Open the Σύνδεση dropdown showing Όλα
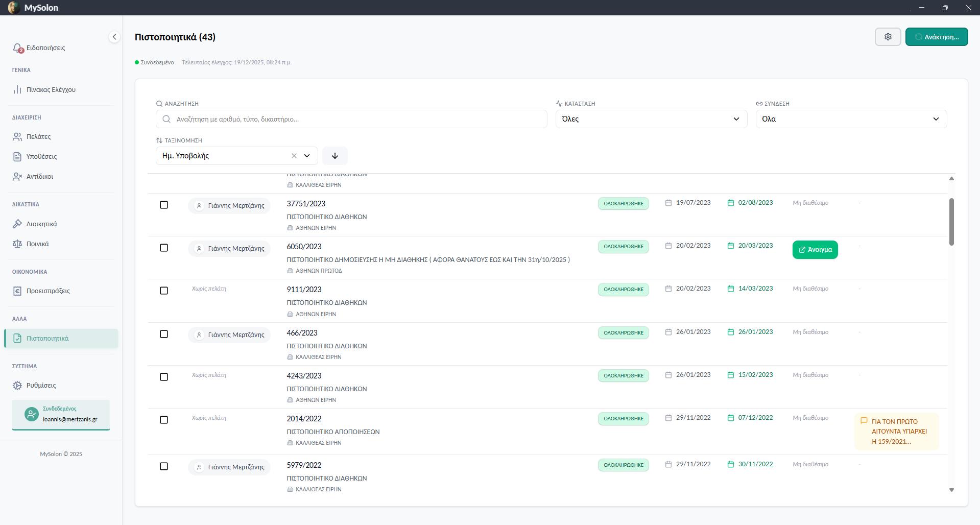This screenshot has width=980, height=525. [851, 119]
